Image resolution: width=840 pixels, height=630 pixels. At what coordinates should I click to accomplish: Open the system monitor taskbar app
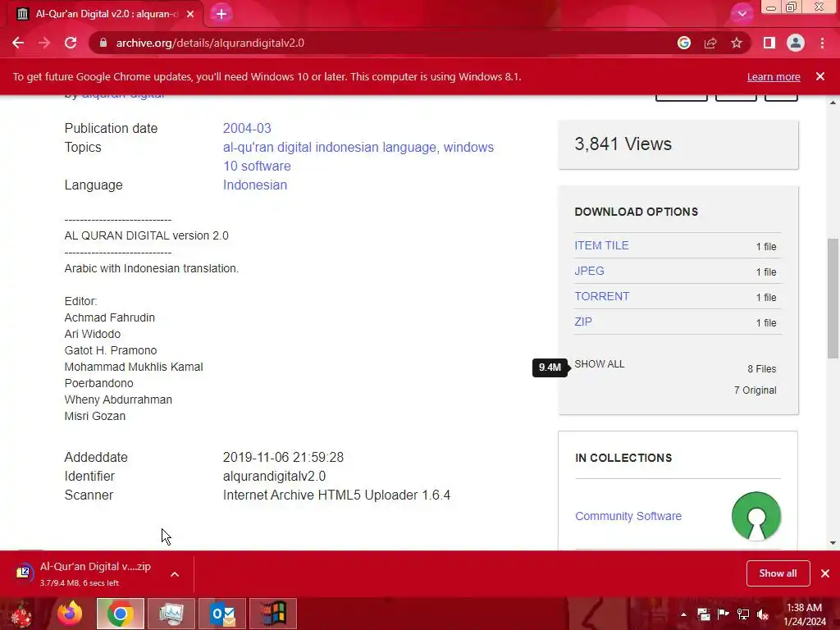point(171,614)
